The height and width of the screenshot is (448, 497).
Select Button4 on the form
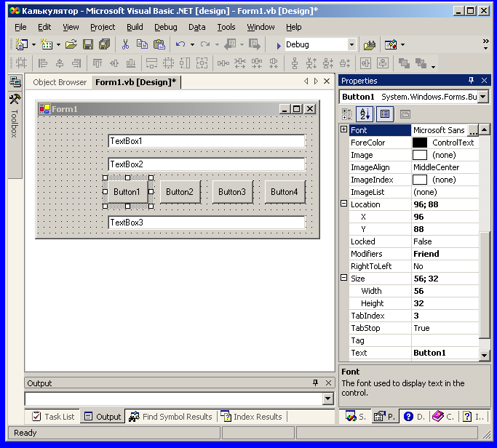285,192
